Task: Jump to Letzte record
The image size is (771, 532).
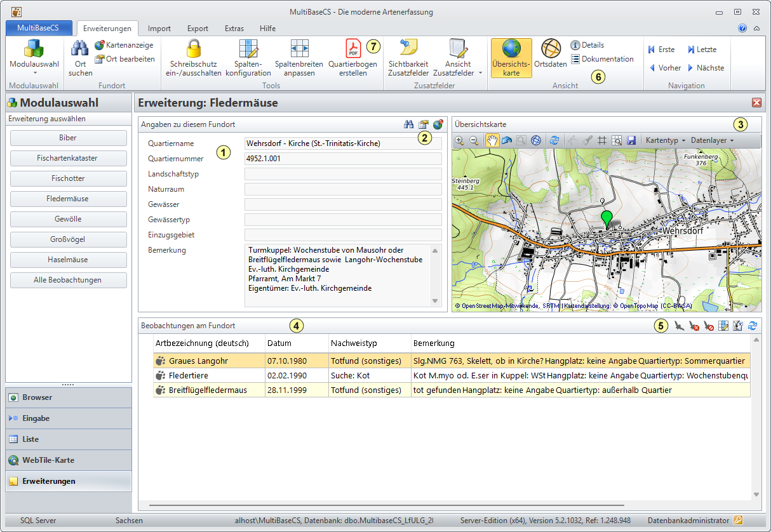Action: tap(702, 50)
